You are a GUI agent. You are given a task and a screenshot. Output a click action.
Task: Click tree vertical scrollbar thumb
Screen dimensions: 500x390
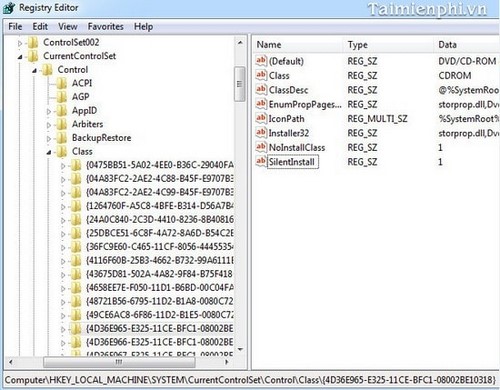point(240,84)
